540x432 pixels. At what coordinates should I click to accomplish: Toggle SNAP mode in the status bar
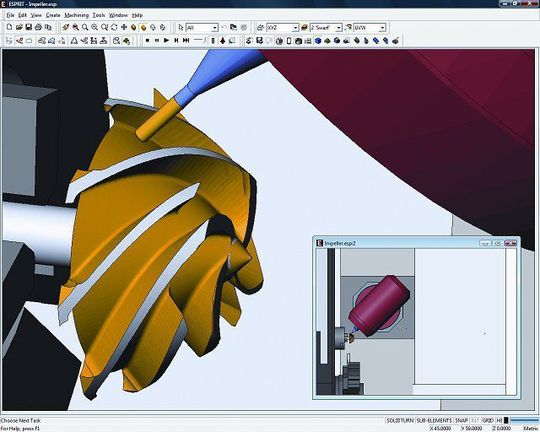click(x=461, y=421)
